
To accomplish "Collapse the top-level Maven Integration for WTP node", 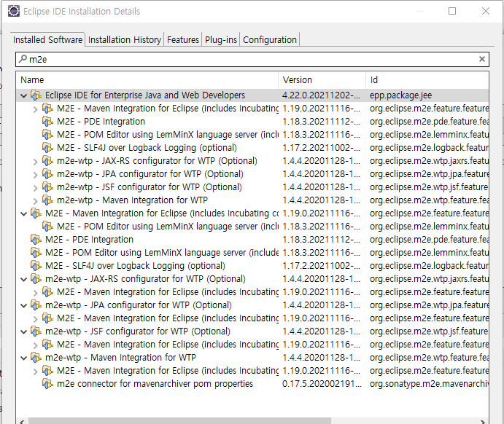I will click(23, 358).
